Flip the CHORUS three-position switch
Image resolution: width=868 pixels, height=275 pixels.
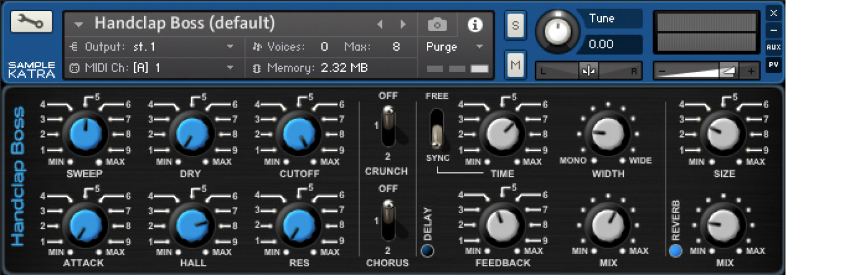(388, 220)
